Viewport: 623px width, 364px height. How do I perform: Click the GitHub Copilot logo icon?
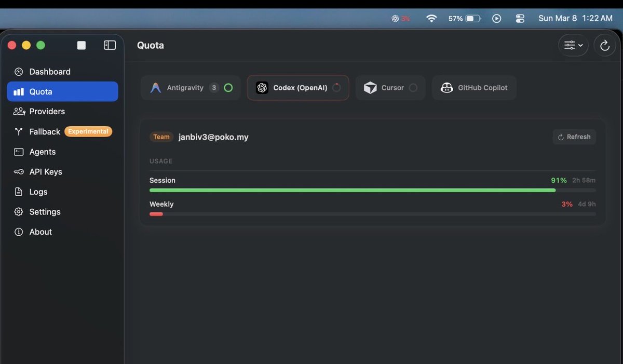pyautogui.click(x=446, y=88)
